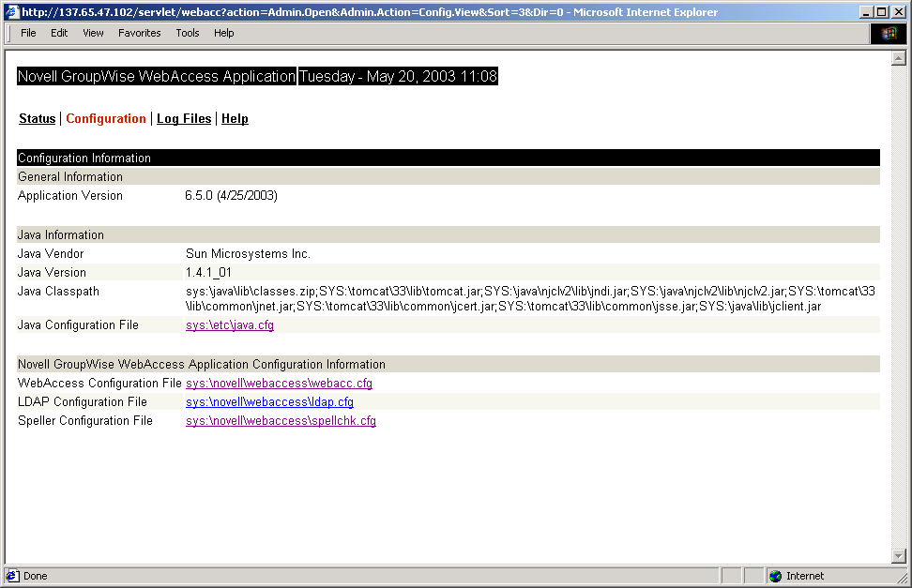Open the File menu

28,33
